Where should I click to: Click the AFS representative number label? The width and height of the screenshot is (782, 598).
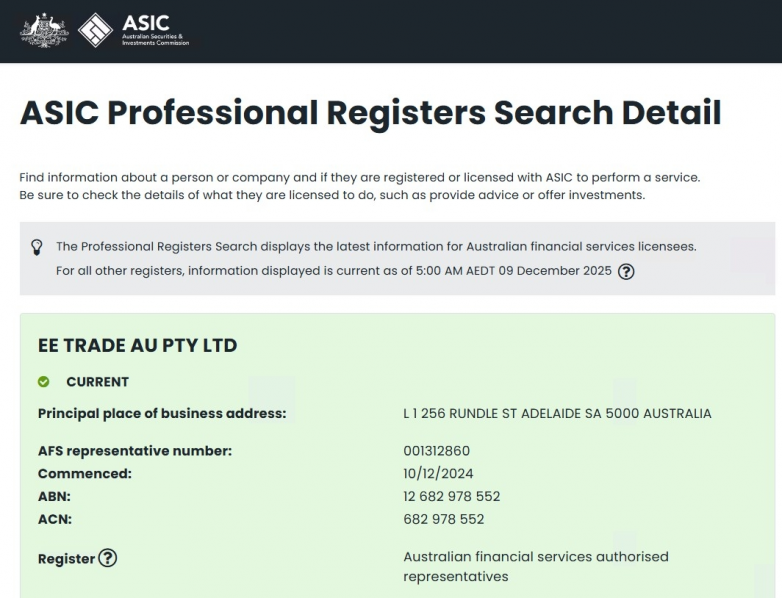(135, 451)
